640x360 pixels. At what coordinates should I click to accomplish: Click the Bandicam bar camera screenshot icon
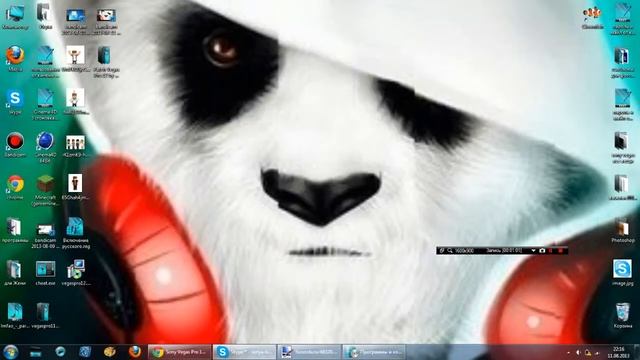(x=542, y=251)
